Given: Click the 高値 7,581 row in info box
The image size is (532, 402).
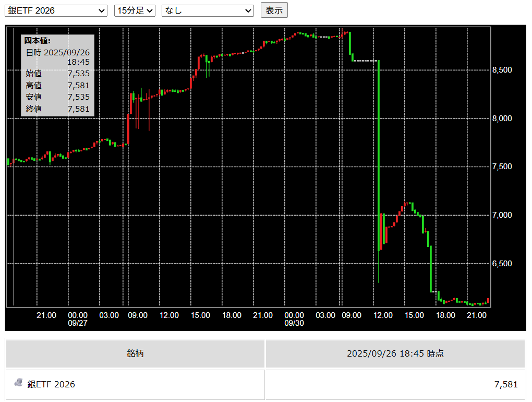Looking at the screenshot, I should pos(58,86).
